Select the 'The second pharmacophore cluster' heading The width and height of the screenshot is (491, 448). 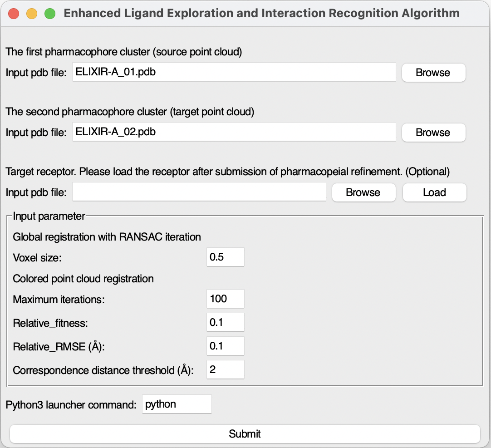130,112
